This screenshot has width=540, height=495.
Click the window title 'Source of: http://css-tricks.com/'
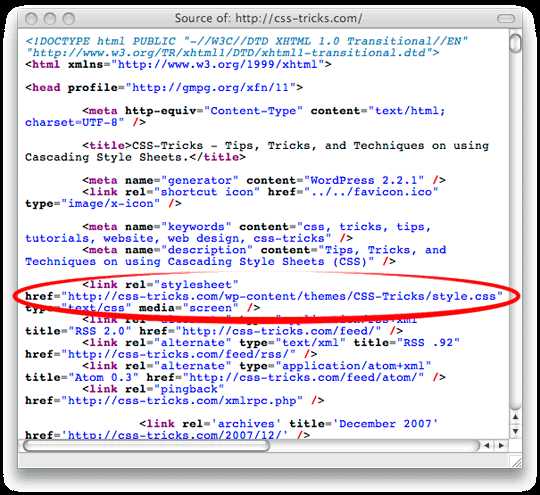(268, 18)
